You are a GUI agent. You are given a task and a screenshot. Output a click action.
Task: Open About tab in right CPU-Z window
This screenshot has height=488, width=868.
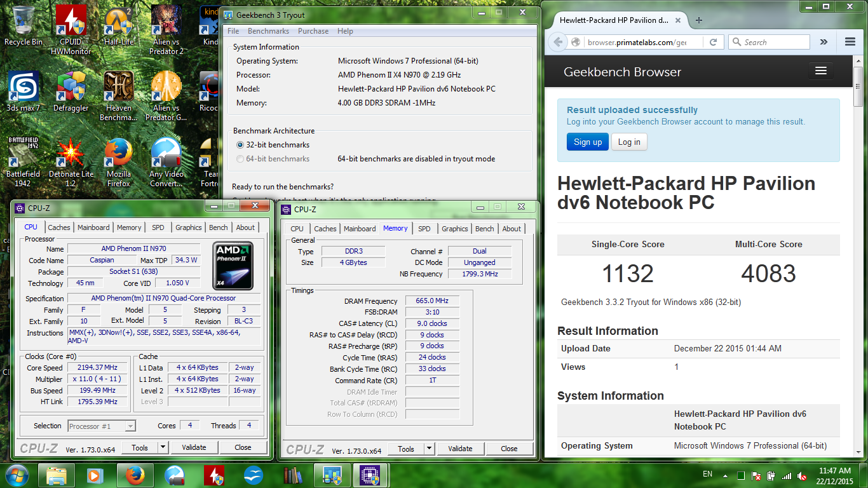(512, 229)
